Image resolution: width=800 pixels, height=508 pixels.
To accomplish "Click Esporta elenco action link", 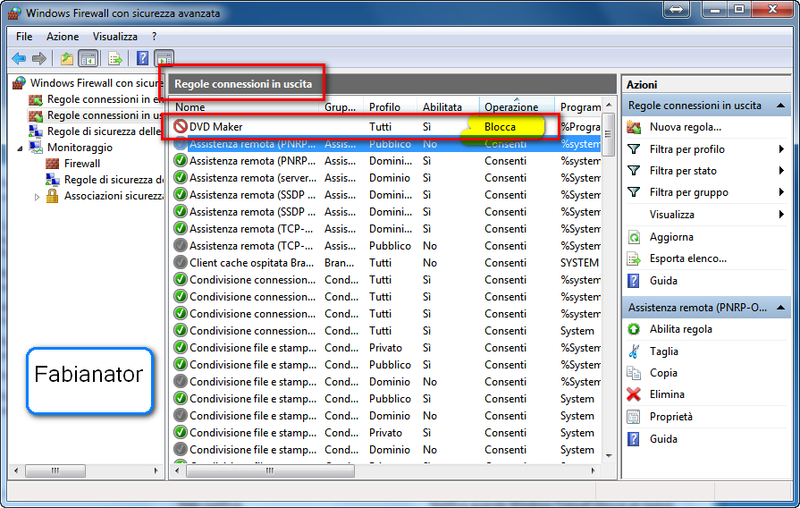I will [x=688, y=259].
